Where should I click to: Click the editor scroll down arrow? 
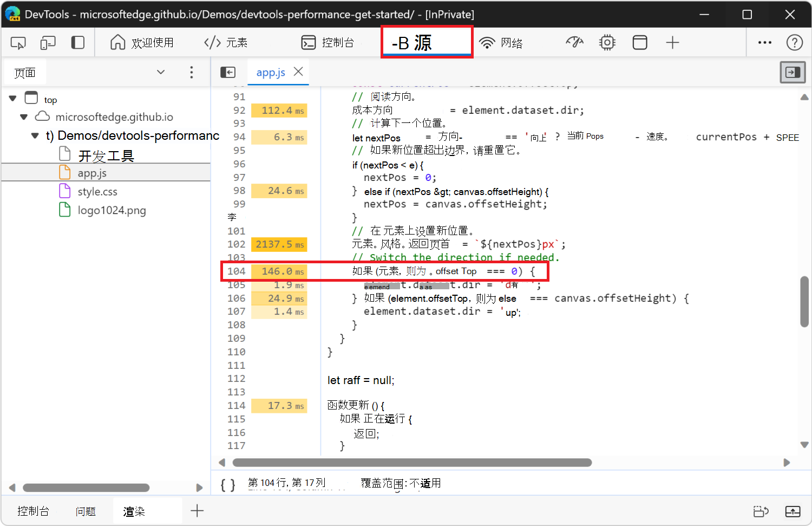click(804, 445)
